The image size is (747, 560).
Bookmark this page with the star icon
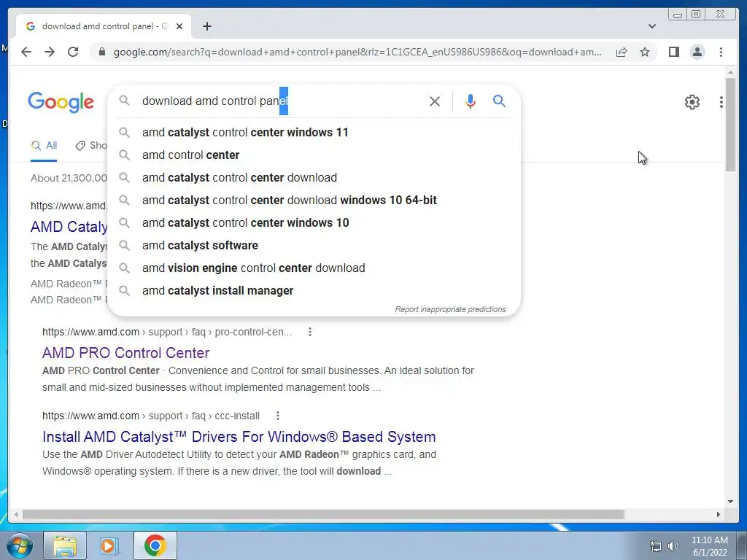pos(645,52)
